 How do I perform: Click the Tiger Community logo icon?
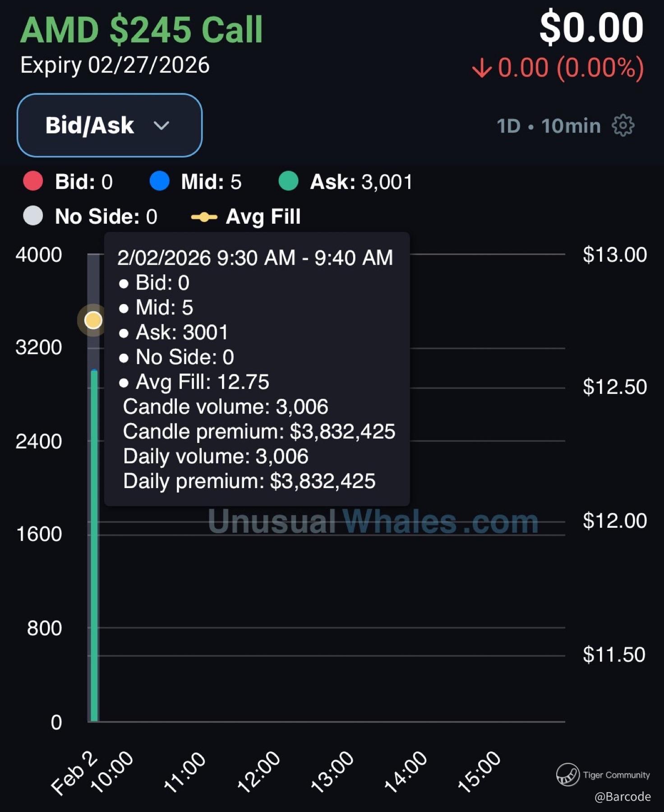click(567, 775)
